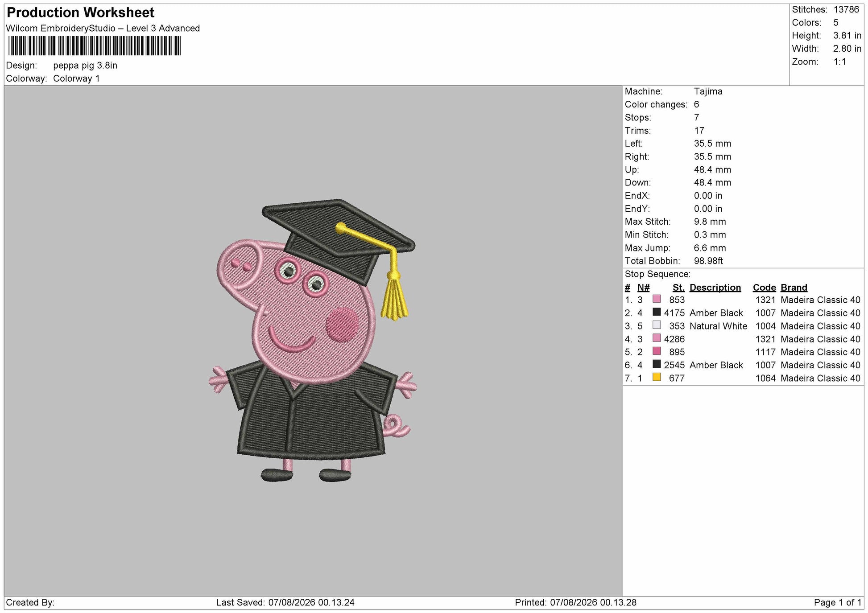This screenshot has width=868, height=613.
Task: Click the Up value "48.4 mm"
Action: pos(713,170)
